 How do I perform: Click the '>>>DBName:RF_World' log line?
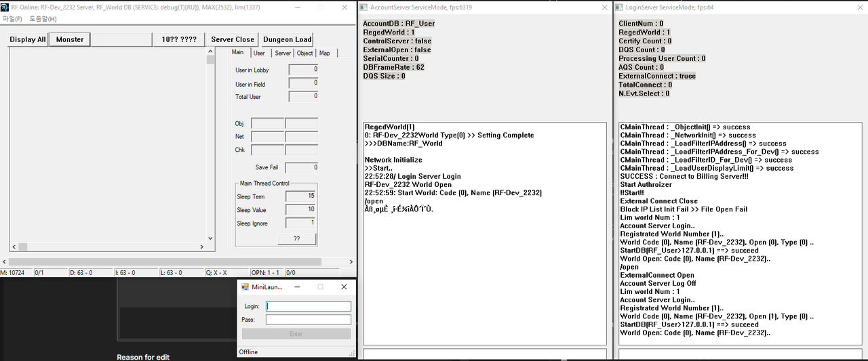pos(403,144)
